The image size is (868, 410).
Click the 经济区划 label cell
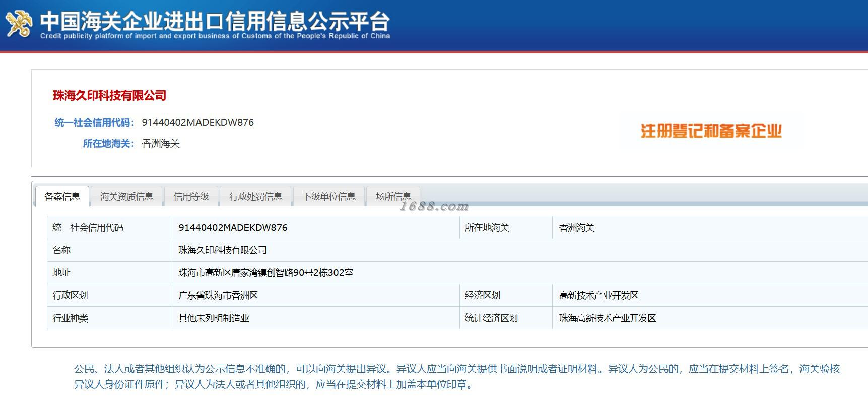pyautogui.click(x=506, y=296)
